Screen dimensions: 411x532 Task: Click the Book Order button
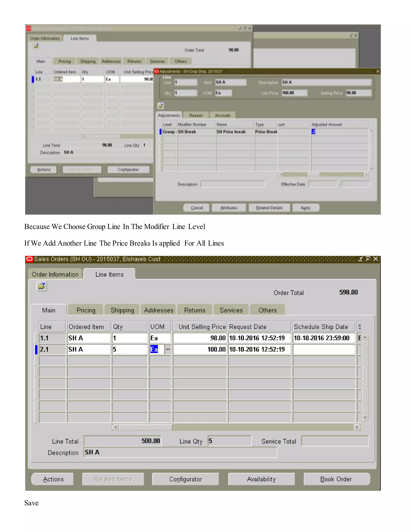[337, 479]
